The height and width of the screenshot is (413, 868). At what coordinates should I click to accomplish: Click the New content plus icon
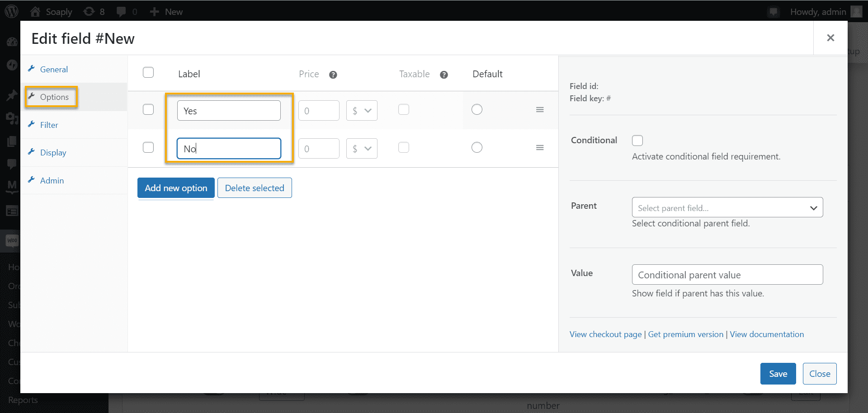[154, 12]
